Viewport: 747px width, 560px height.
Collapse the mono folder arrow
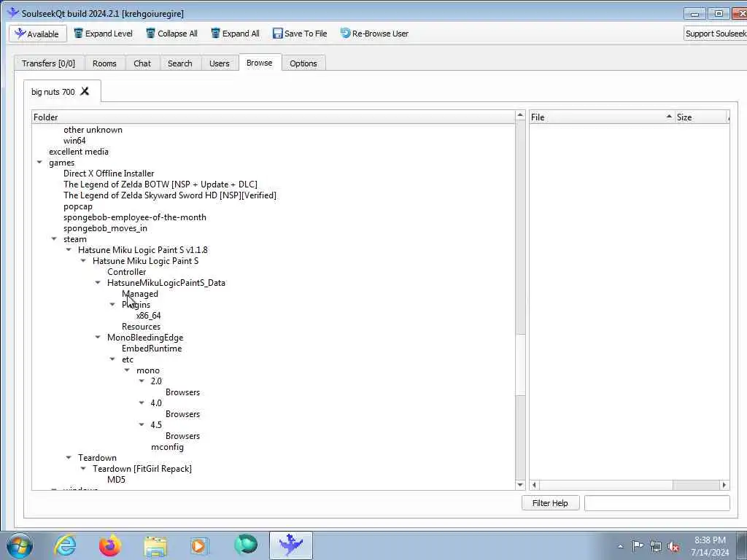pos(127,370)
